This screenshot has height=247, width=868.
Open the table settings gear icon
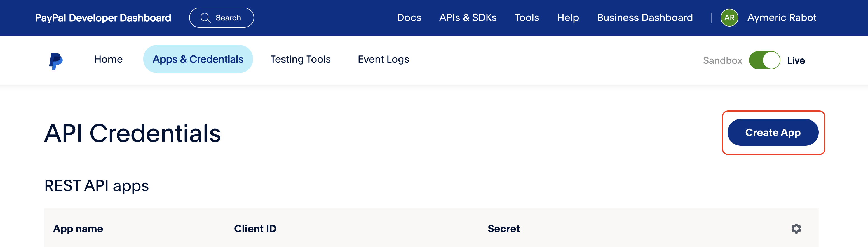click(796, 229)
